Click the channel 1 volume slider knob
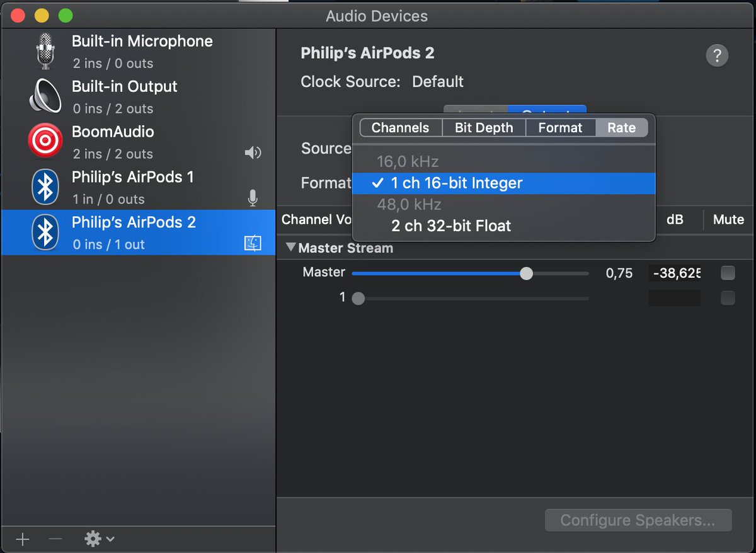756x553 pixels. [358, 299]
